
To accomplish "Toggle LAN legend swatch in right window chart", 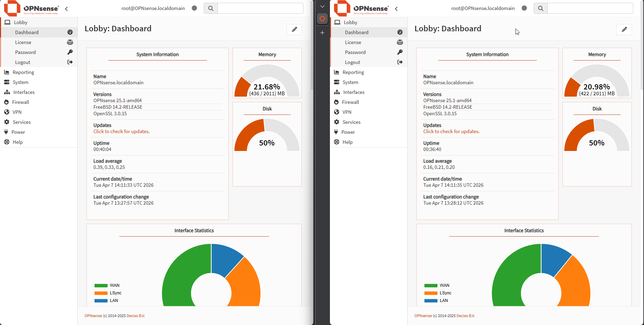I will pyautogui.click(x=431, y=301).
